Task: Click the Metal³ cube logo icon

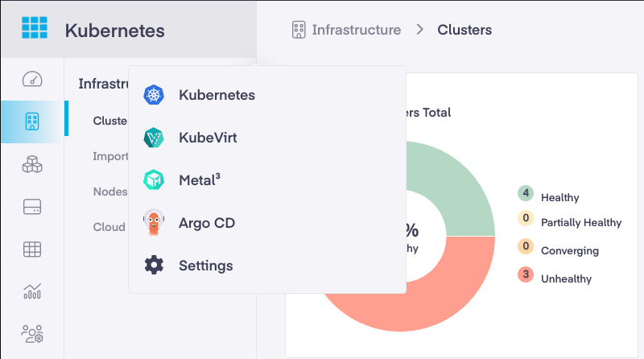Action: 154,180
